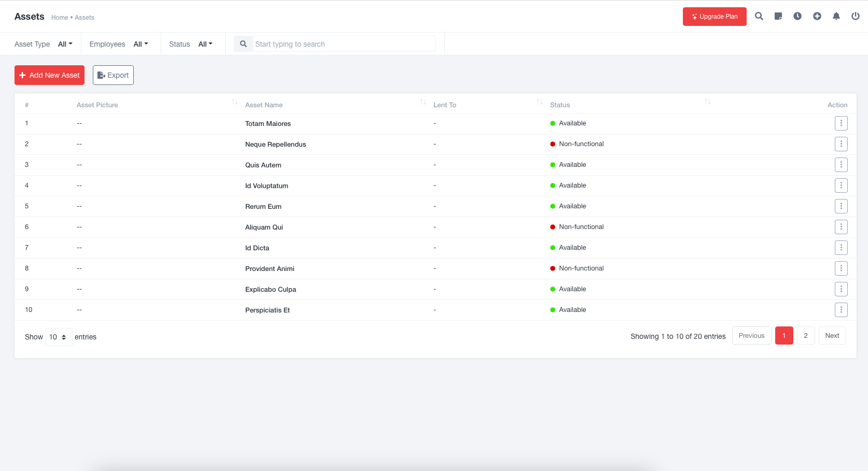The image size is (868, 471).
Task: Open action menu for Quis Autem
Action: [841, 165]
